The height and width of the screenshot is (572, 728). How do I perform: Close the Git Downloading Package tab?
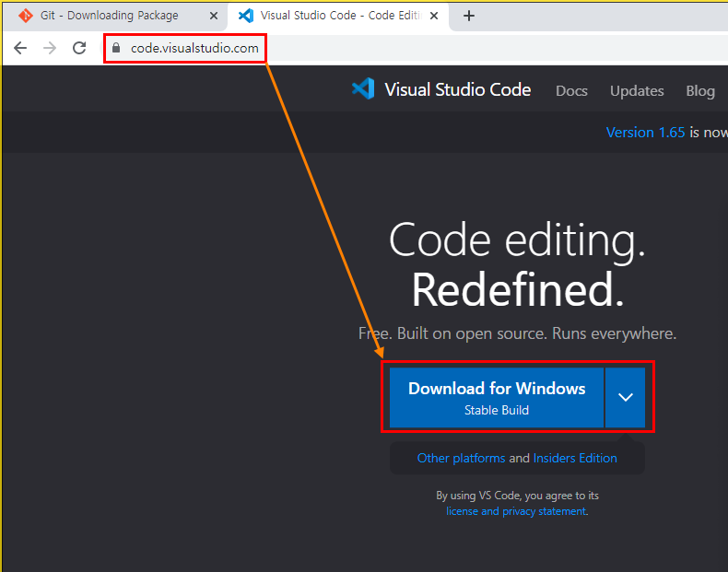(214, 16)
